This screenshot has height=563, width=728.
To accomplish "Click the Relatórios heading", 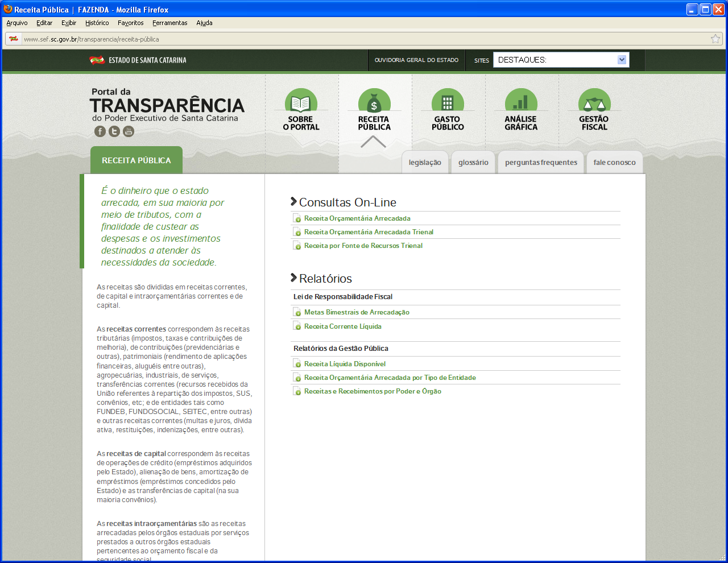I will [325, 279].
